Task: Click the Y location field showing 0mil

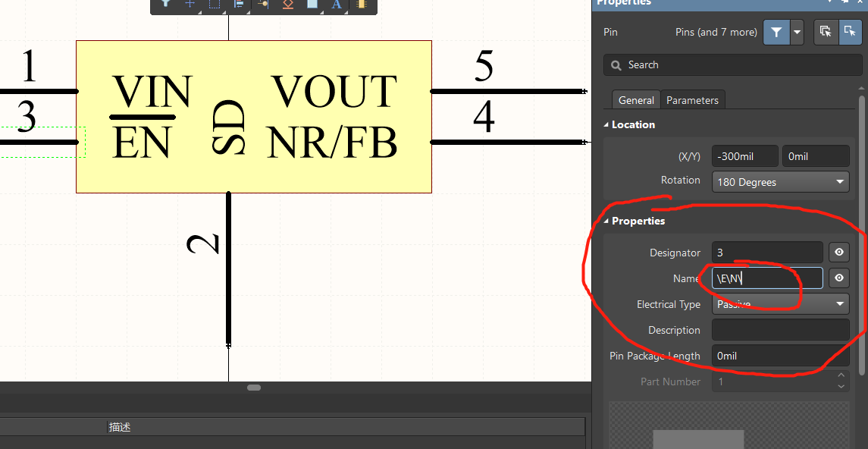Action: pyautogui.click(x=816, y=156)
